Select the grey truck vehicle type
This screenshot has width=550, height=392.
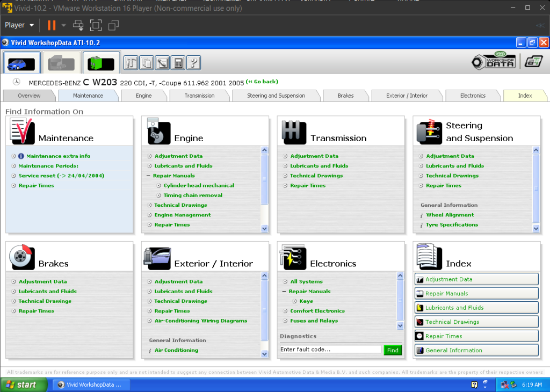point(61,63)
